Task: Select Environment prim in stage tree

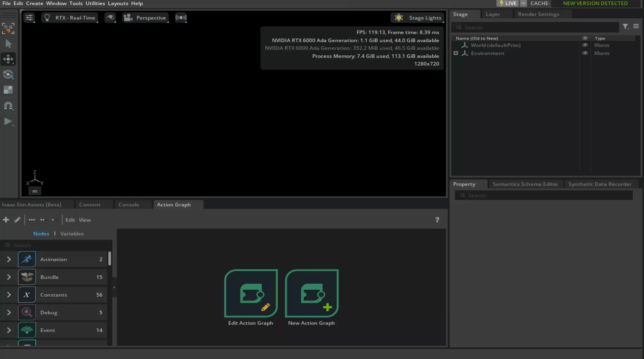Action: click(x=487, y=53)
